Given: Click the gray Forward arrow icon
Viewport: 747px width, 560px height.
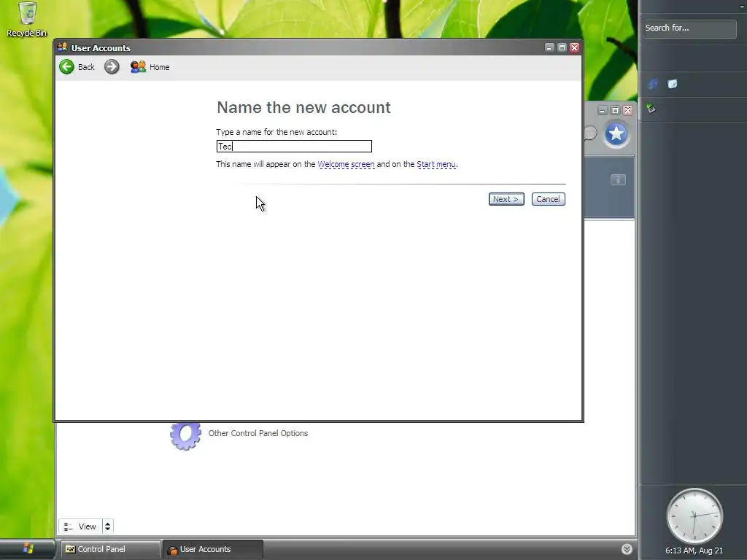Looking at the screenshot, I should point(112,66).
